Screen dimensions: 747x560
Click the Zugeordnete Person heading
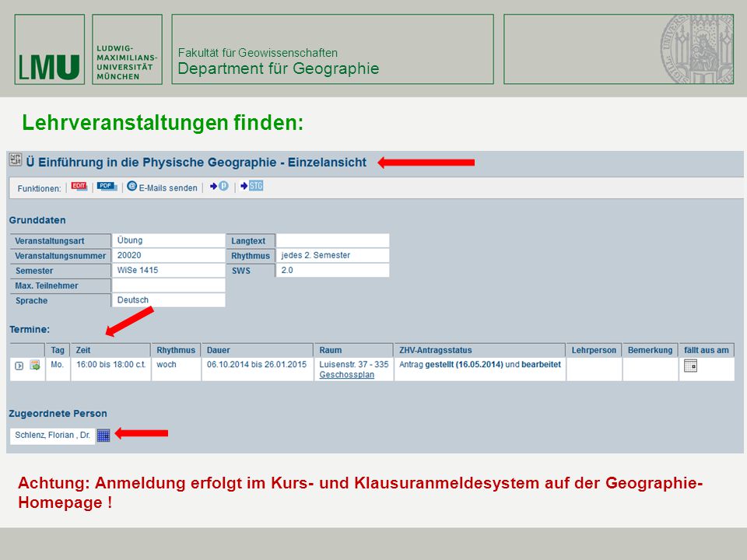click(58, 413)
